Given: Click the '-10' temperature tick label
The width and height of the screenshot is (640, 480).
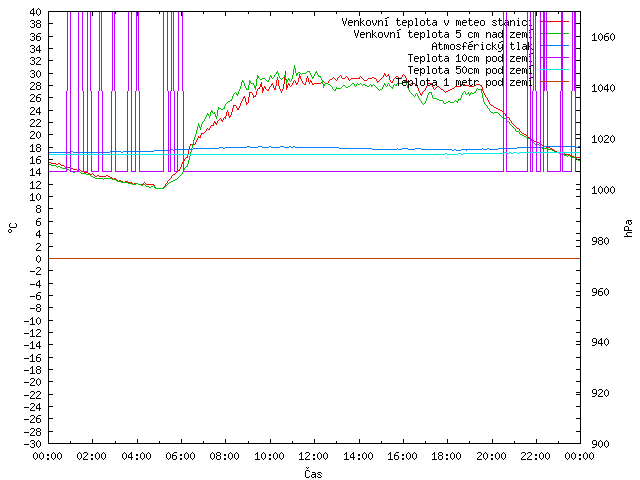Looking at the screenshot, I should (x=33, y=321).
